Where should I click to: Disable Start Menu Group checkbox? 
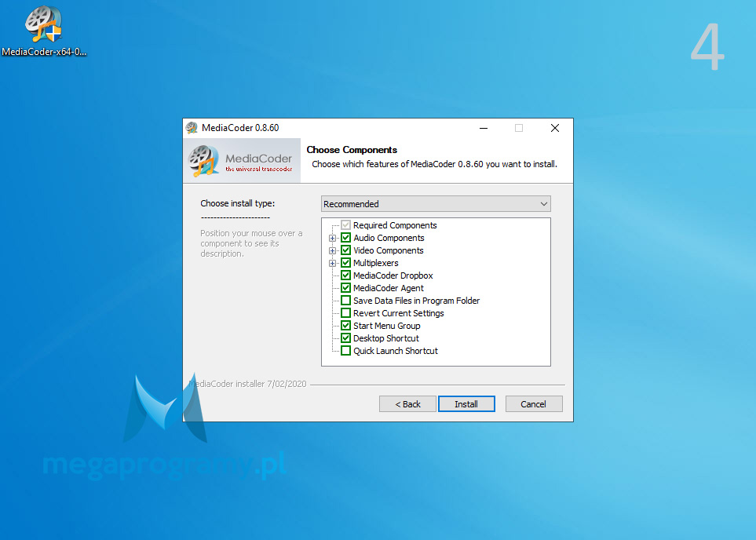click(x=345, y=326)
